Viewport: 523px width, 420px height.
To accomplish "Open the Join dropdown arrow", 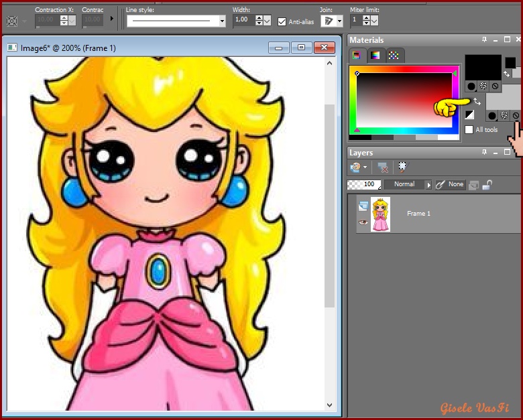I will tap(339, 21).
